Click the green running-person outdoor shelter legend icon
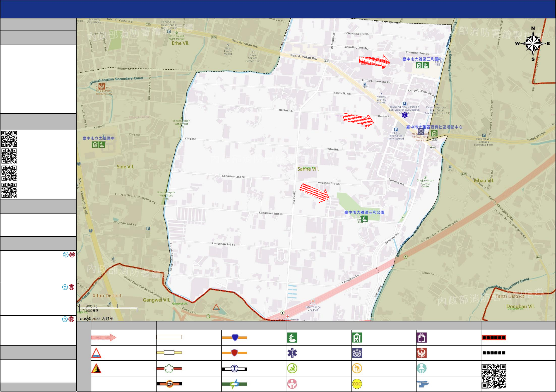 [x=292, y=338]
